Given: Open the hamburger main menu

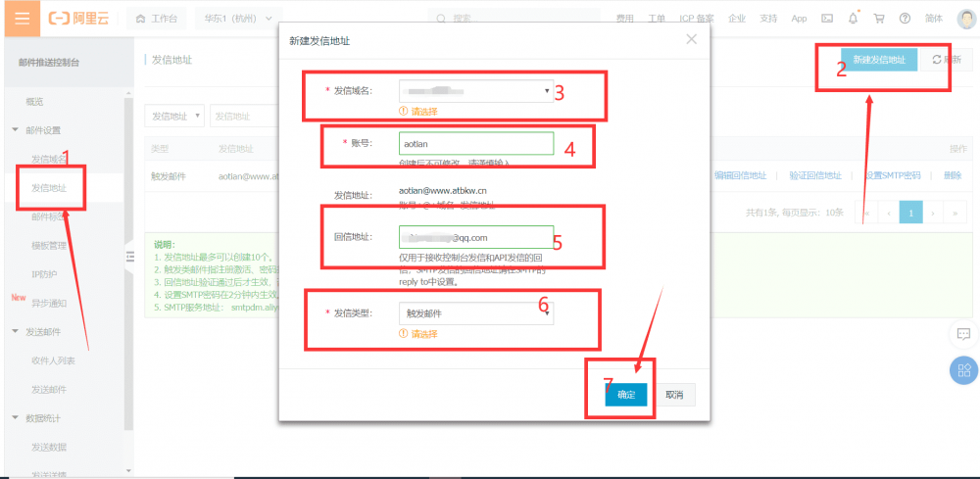Looking at the screenshot, I should pyautogui.click(x=22, y=18).
